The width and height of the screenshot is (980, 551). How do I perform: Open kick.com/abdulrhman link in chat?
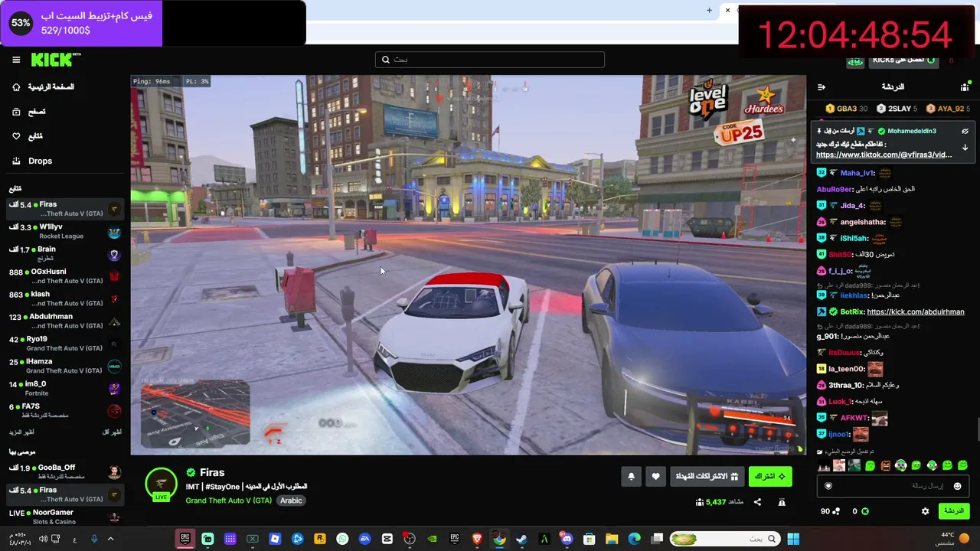pos(916,312)
